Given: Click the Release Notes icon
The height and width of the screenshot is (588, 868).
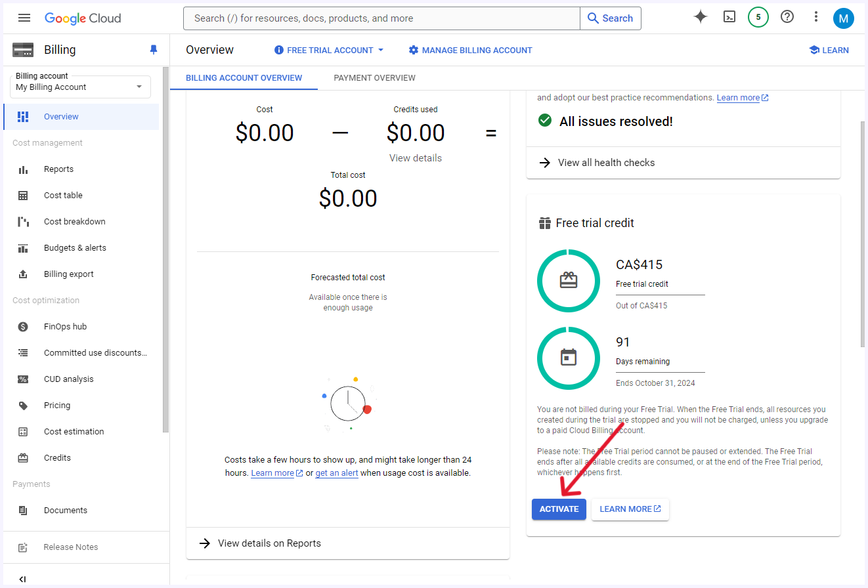Looking at the screenshot, I should pyautogui.click(x=23, y=547).
